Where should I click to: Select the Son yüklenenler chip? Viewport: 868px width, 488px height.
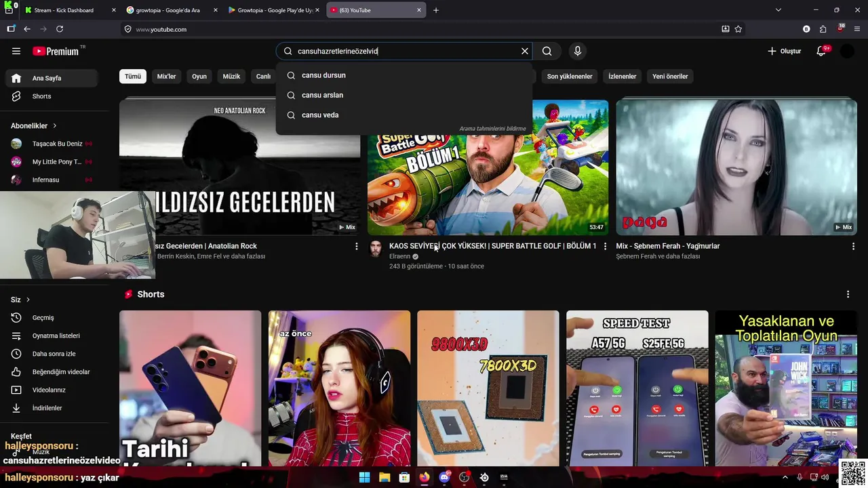[x=570, y=77]
